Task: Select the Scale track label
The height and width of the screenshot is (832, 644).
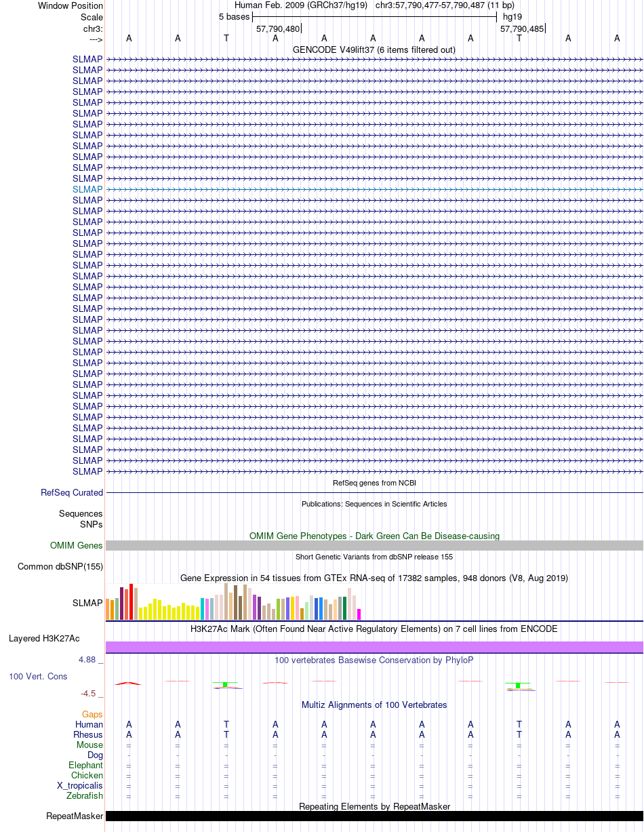Action: pos(92,17)
